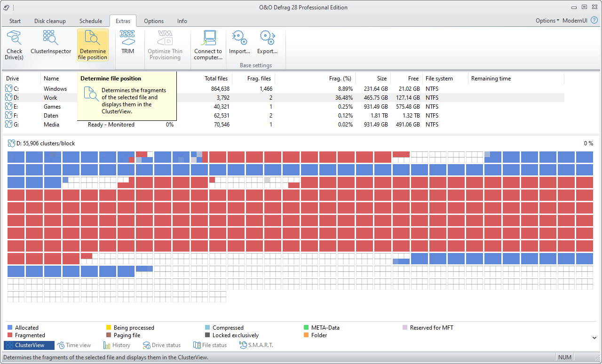The width and height of the screenshot is (602, 364).
Task: Click the '55,906 clusters/block' label
Action: [49, 143]
